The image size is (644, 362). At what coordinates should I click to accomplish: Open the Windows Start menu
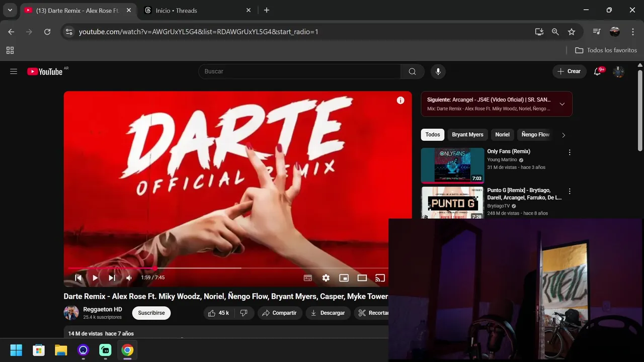pos(16,350)
